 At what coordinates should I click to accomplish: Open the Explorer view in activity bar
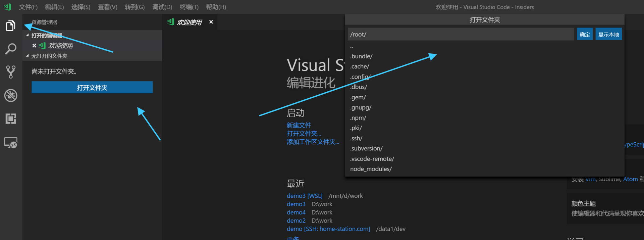tap(11, 26)
